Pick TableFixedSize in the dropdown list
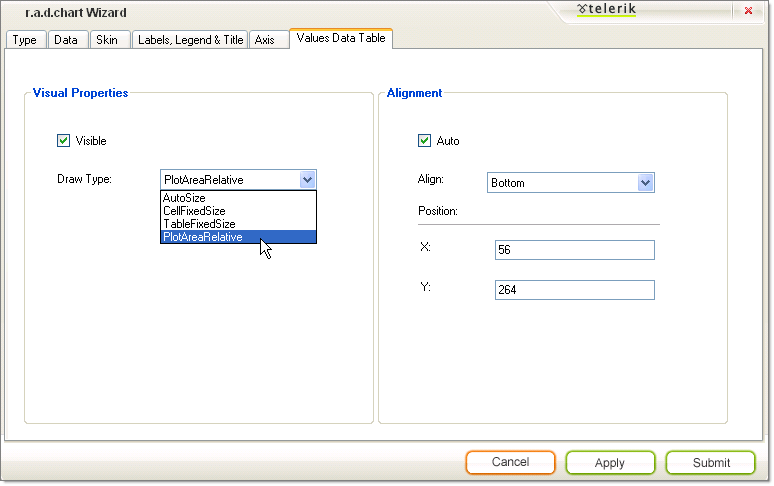The width and height of the screenshot is (774, 486). (x=238, y=224)
